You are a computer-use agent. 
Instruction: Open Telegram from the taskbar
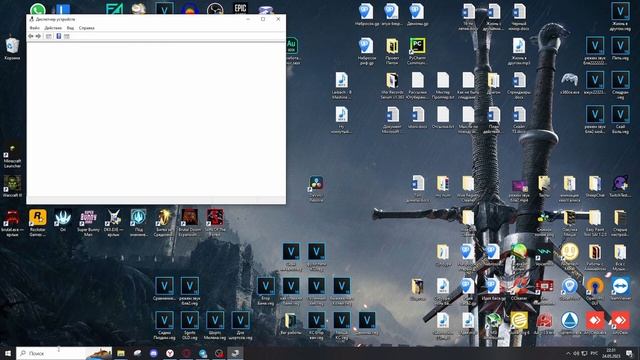203,353
